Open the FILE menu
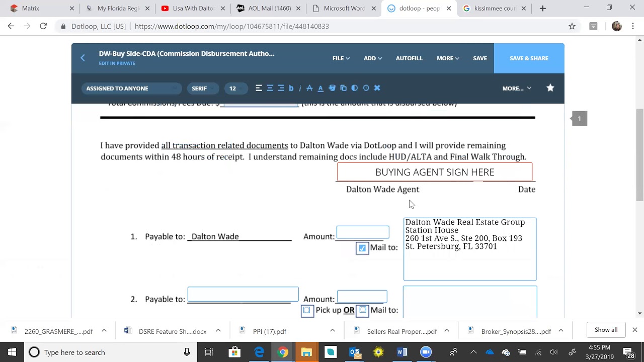Screen dimensions: 644x362 [x=341, y=58]
